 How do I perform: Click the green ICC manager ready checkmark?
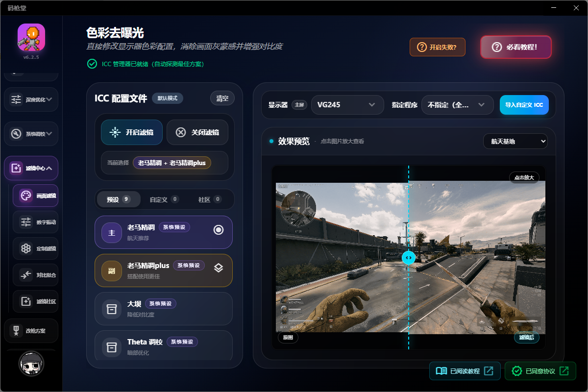(92, 64)
